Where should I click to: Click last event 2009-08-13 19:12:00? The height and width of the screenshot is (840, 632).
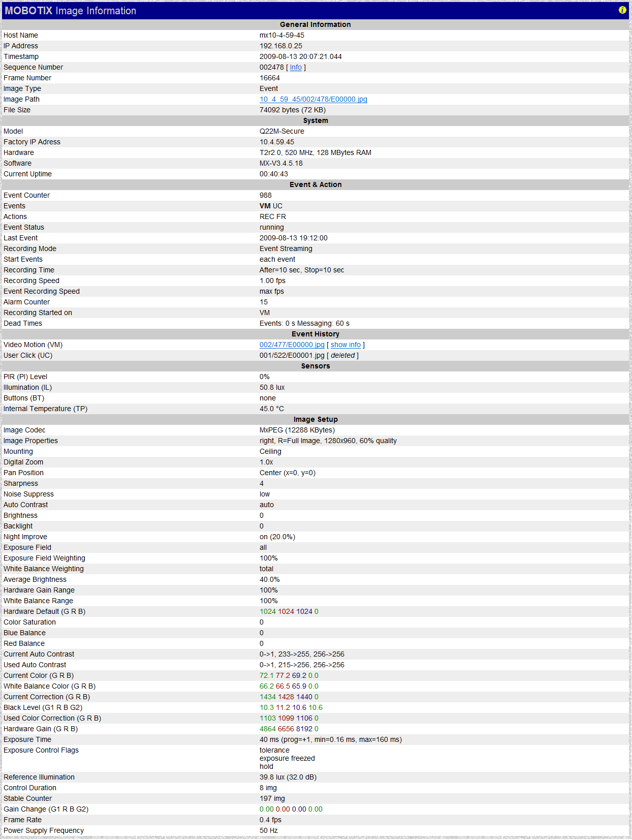point(294,238)
